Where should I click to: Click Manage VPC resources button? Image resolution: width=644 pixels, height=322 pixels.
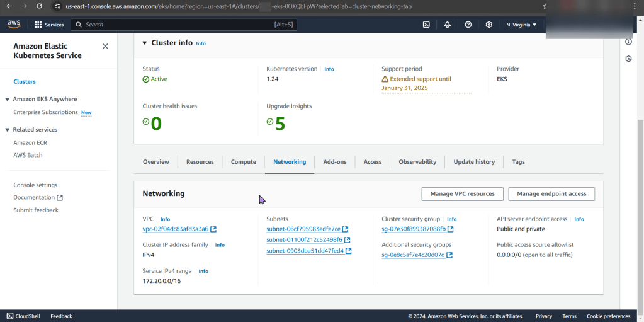(x=462, y=194)
